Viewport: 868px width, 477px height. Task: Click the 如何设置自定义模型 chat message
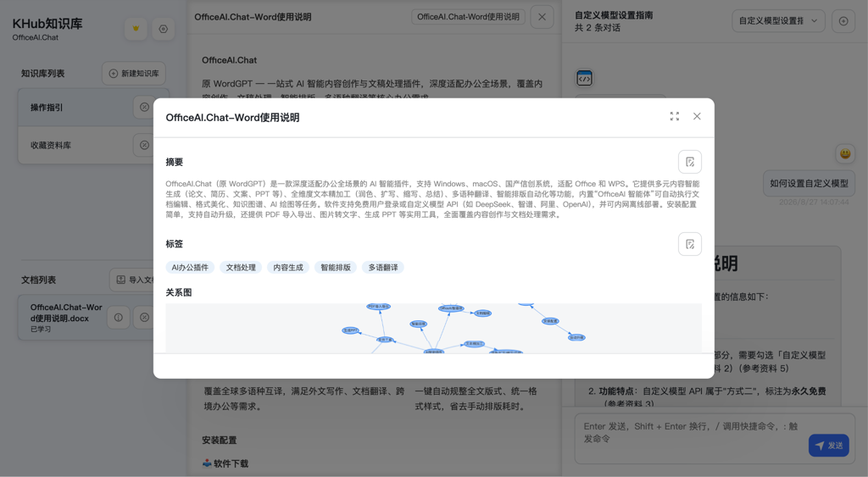[809, 183]
